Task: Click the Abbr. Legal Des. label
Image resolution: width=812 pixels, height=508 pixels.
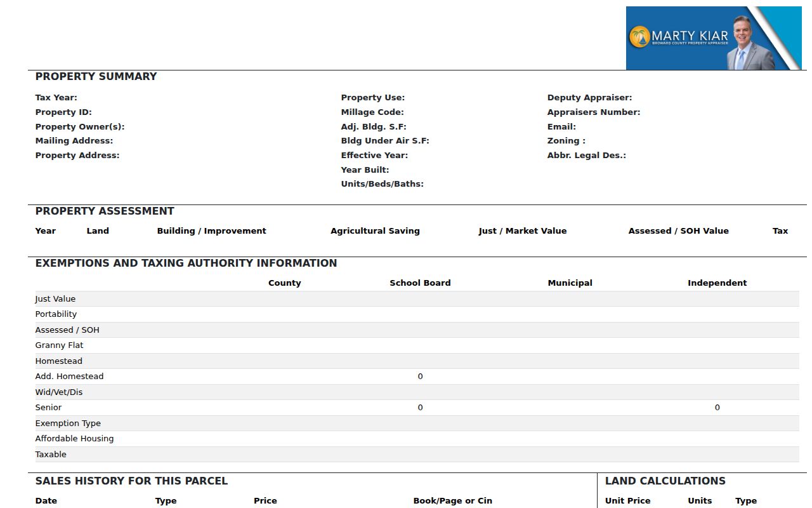Action: coord(587,156)
